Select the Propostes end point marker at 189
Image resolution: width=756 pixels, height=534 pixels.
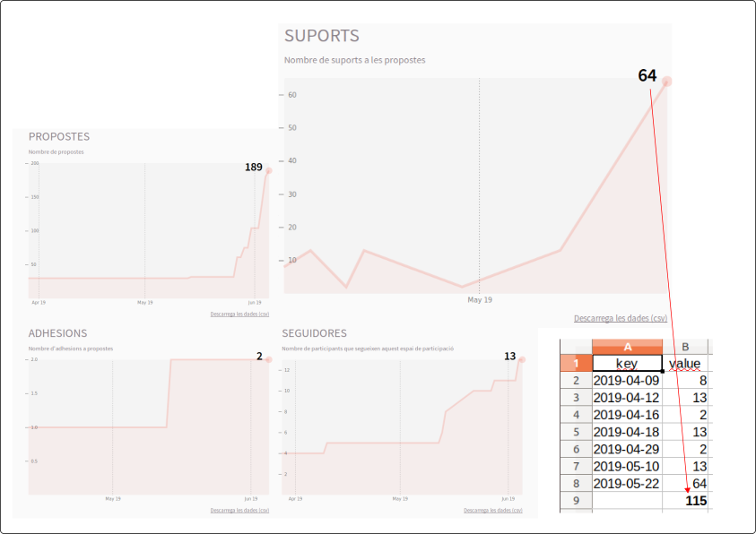coord(268,170)
